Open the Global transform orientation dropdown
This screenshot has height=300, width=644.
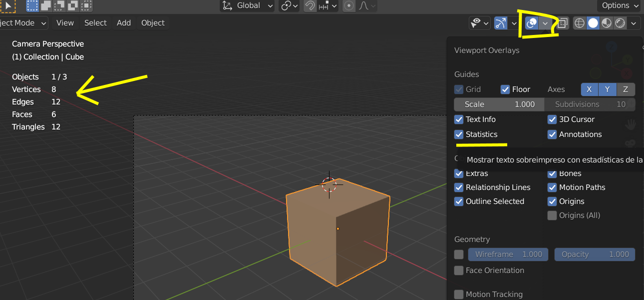point(247,5)
